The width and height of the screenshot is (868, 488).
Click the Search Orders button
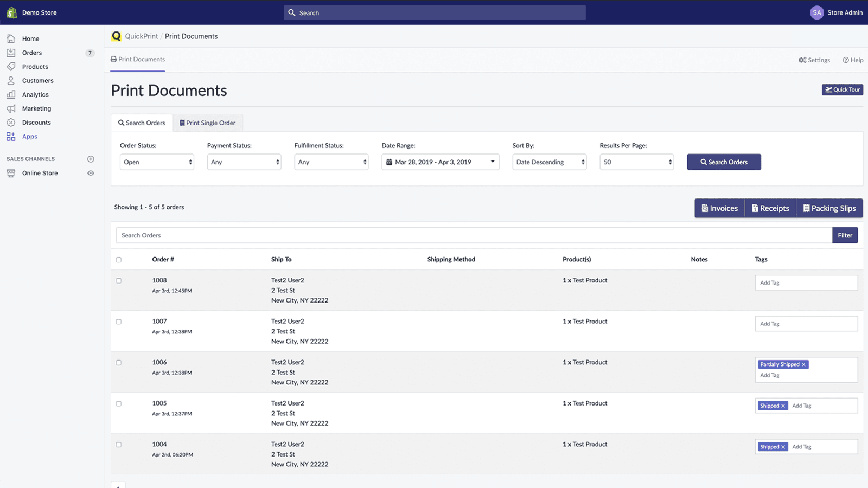click(x=724, y=162)
